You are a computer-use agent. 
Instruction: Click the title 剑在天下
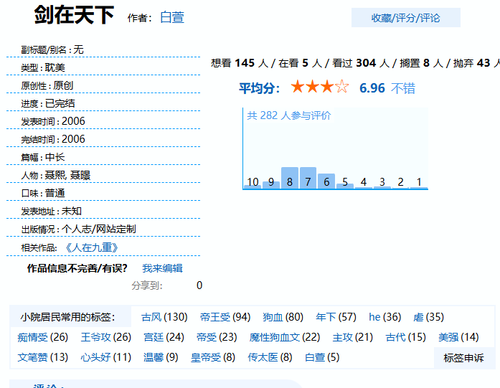tap(74, 15)
